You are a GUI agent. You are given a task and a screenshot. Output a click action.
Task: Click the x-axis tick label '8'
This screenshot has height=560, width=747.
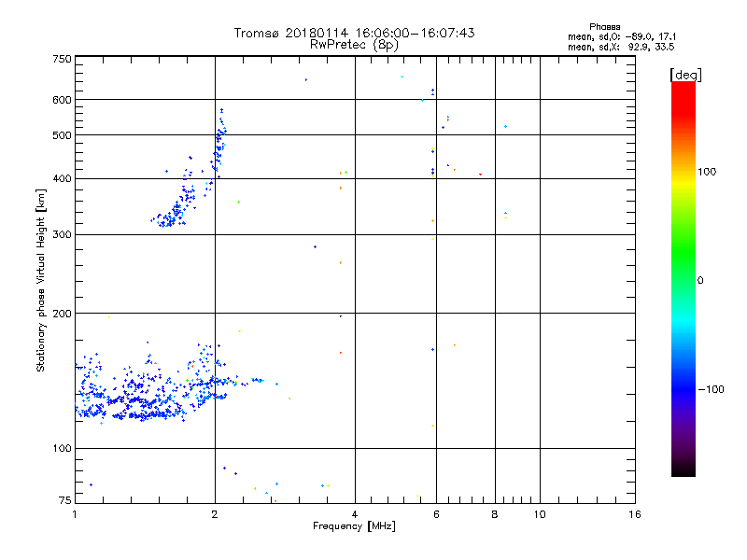click(x=495, y=514)
